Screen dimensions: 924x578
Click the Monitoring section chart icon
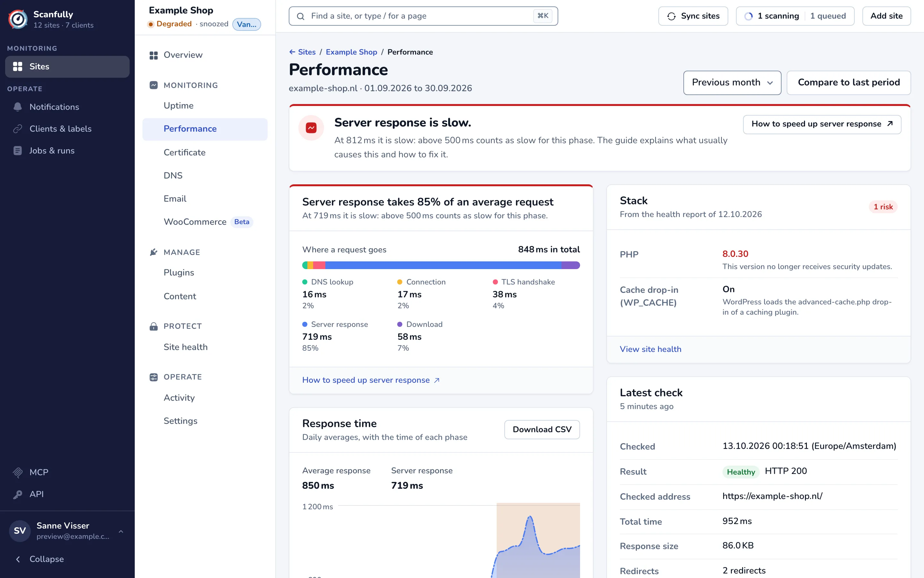pos(153,85)
